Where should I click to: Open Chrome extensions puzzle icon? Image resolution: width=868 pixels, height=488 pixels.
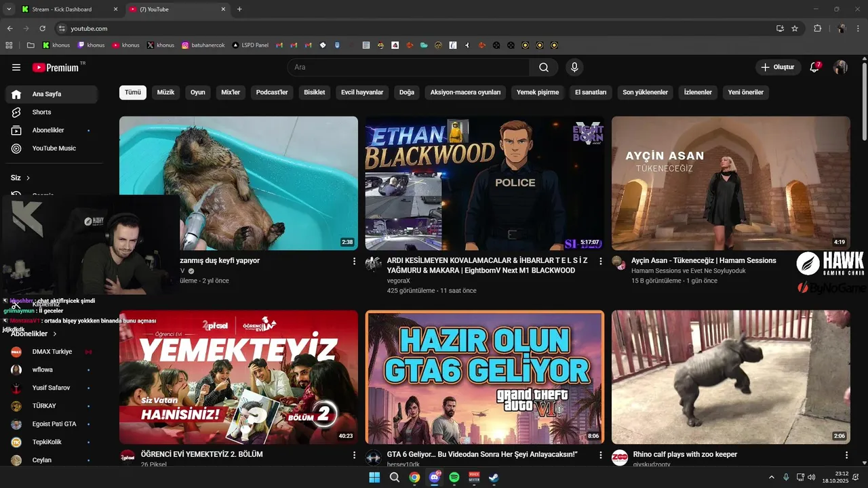[817, 28]
